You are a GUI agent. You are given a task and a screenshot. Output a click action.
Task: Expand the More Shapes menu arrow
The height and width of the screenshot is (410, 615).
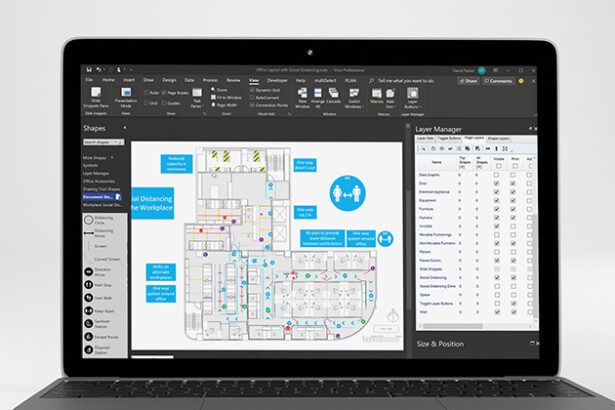pos(112,157)
